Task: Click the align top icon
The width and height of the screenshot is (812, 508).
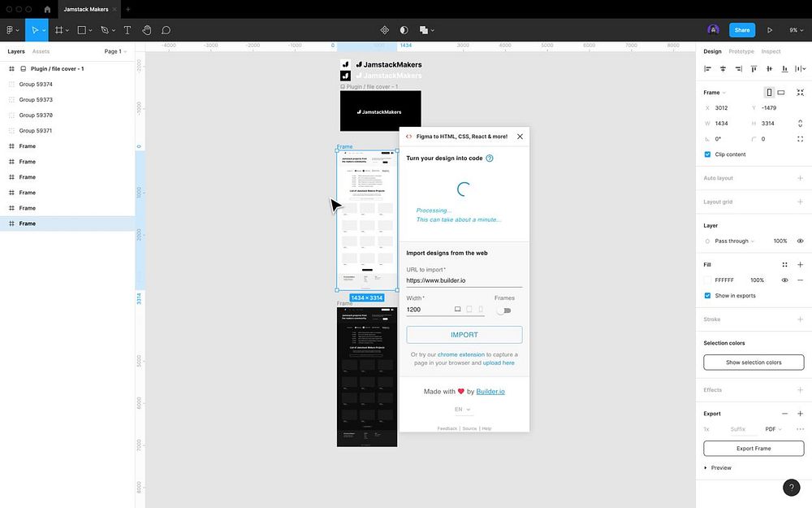Action: tap(754, 68)
